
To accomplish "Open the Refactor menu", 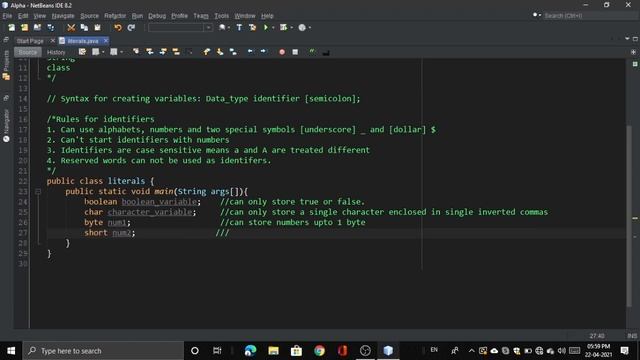I will coord(115,16).
